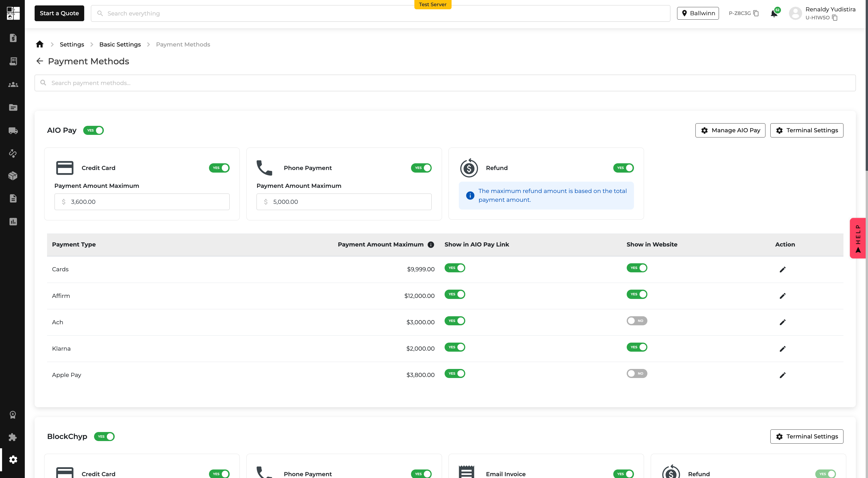
Task: Enable Show in Website for Ach
Action: tap(637, 321)
